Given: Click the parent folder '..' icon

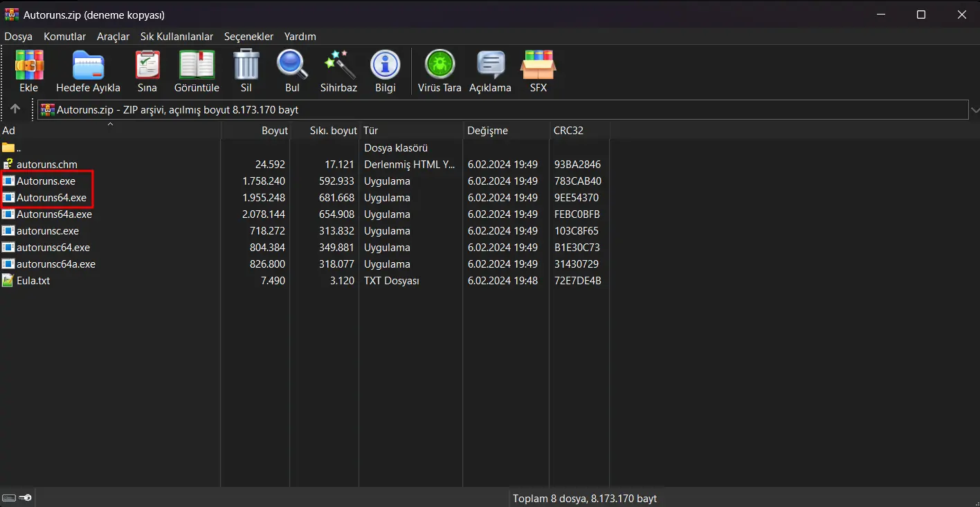Looking at the screenshot, I should click(8, 148).
